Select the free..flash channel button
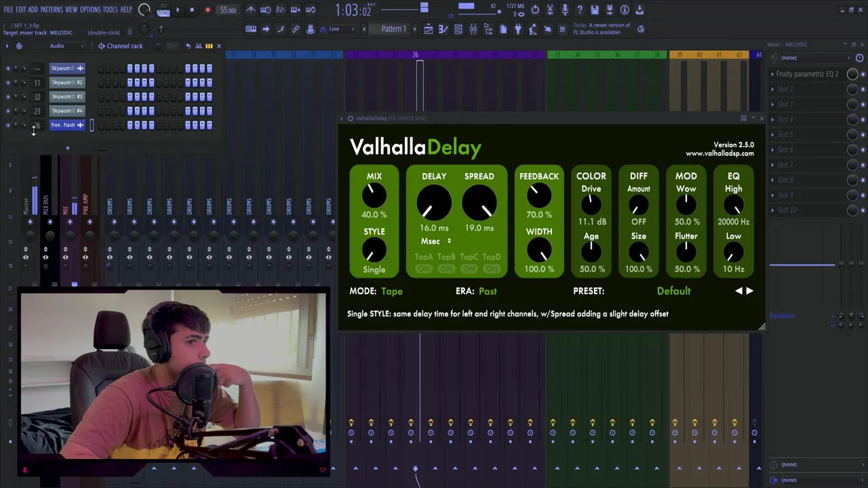868x488 pixels. [x=67, y=125]
